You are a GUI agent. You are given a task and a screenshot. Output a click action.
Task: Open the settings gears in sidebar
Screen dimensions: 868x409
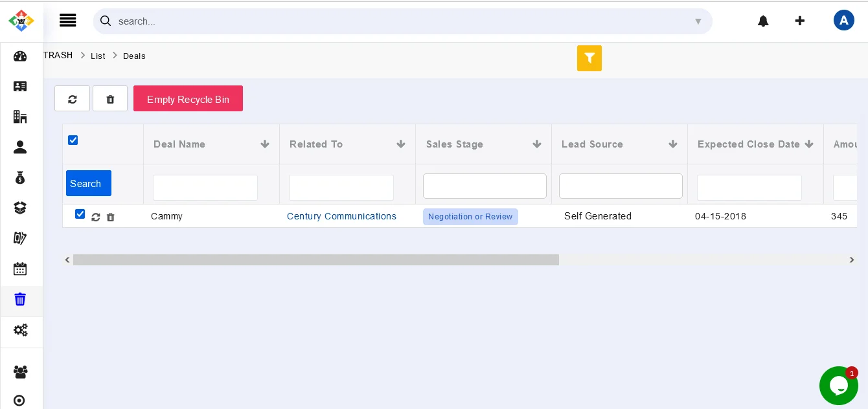tap(20, 330)
